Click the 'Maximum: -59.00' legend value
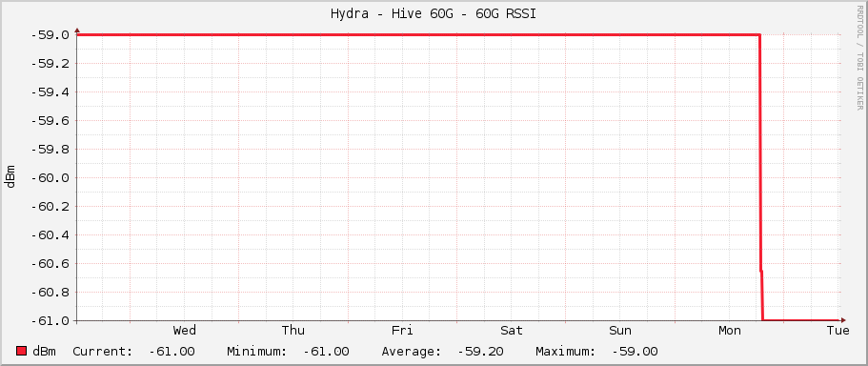This screenshot has height=366, width=868. tap(596, 352)
